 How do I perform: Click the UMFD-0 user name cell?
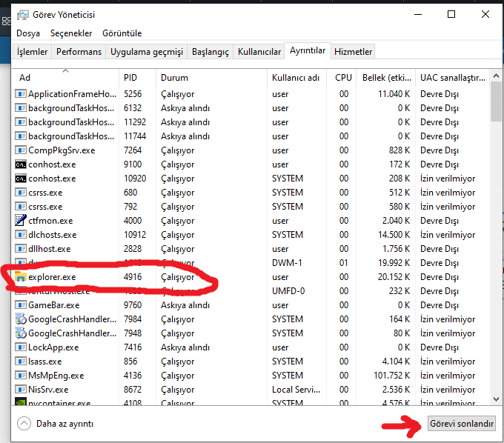(x=288, y=290)
